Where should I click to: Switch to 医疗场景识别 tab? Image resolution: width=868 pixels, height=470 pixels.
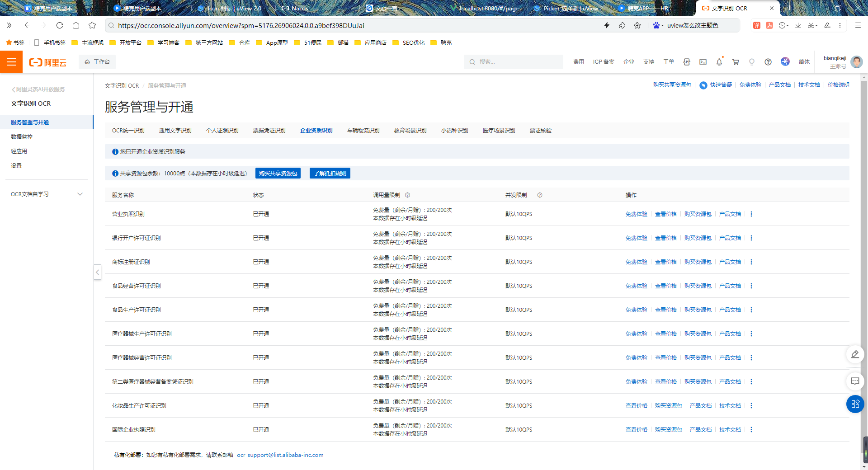(499, 131)
